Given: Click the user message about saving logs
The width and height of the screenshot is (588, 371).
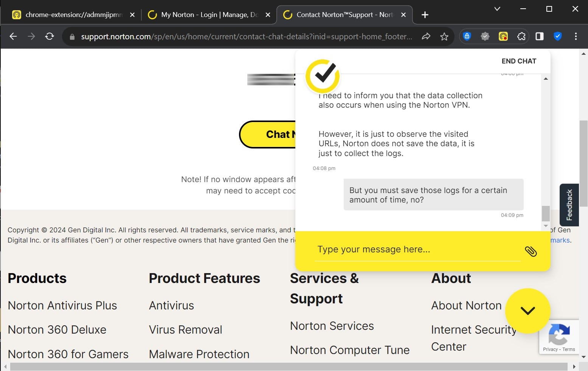Looking at the screenshot, I should coord(433,195).
